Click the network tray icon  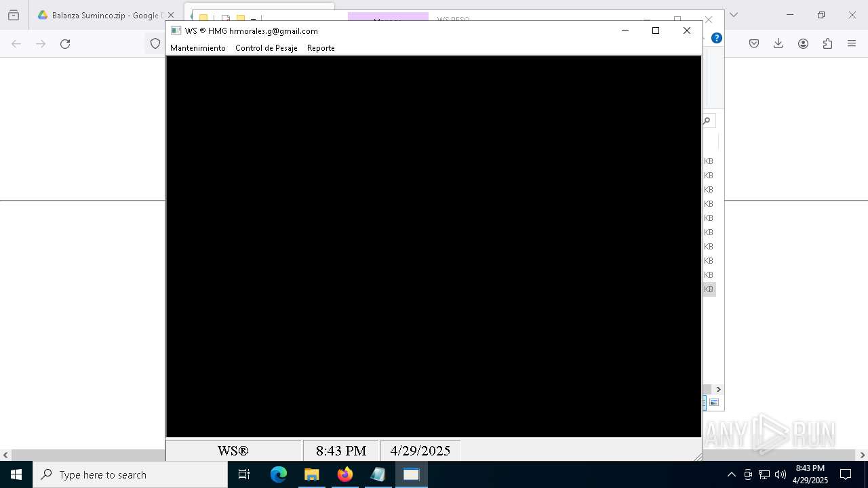764,474
